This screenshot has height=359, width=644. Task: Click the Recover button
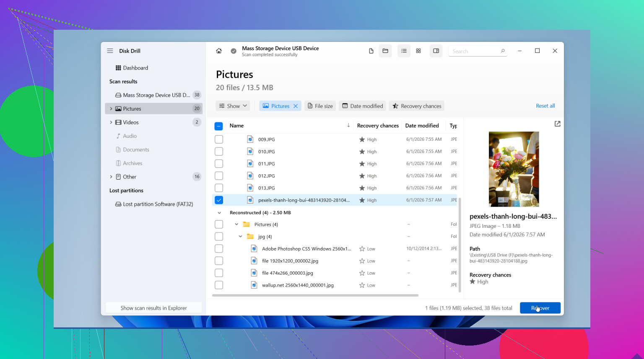pyautogui.click(x=540, y=308)
